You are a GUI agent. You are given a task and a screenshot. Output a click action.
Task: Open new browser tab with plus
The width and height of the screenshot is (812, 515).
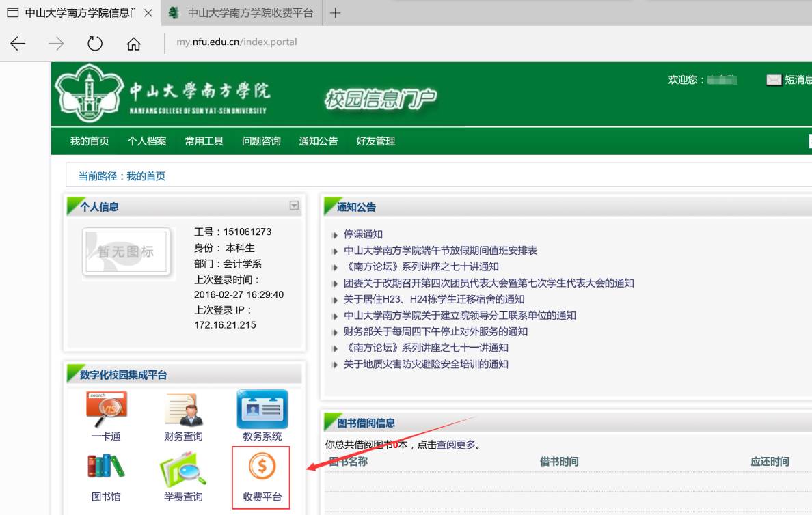(x=335, y=13)
